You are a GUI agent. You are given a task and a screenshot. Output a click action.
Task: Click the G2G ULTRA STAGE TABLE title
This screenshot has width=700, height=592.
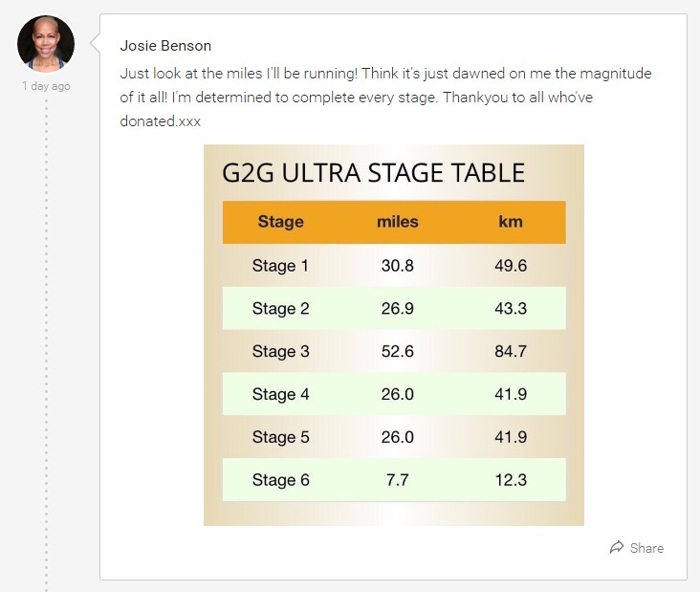coord(373,173)
